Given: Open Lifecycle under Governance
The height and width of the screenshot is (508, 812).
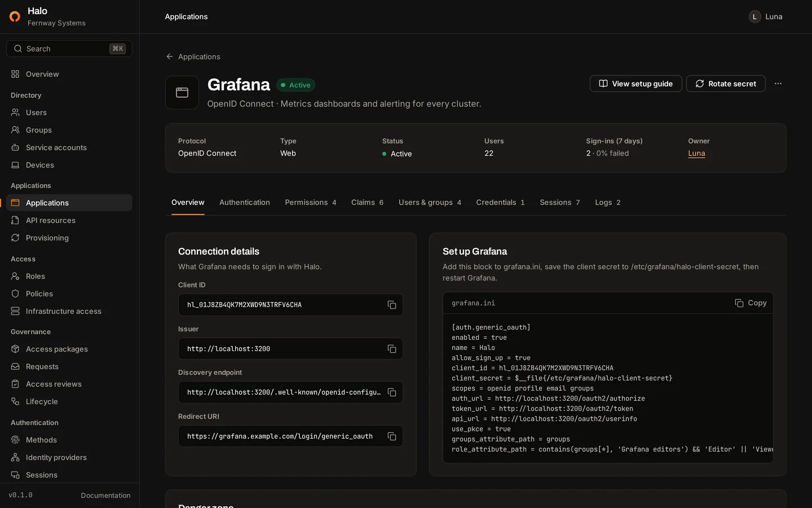Looking at the screenshot, I should point(69,401).
